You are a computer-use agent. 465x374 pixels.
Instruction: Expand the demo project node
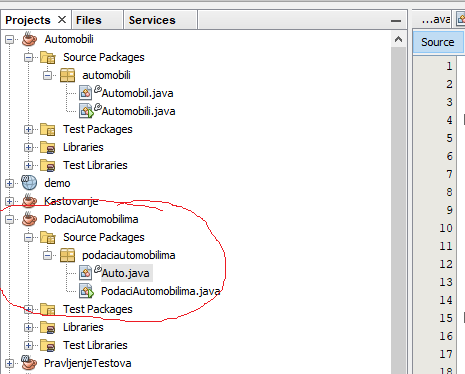(10, 183)
